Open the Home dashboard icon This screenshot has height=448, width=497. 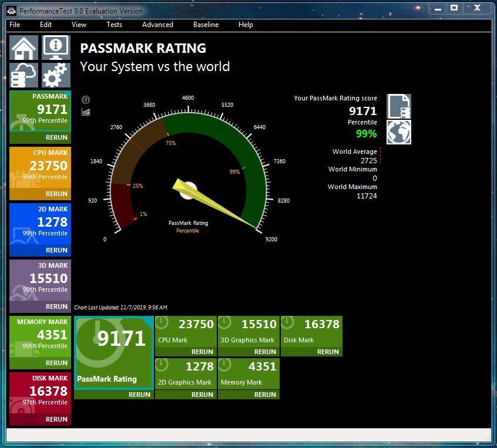pyautogui.click(x=23, y=48)
